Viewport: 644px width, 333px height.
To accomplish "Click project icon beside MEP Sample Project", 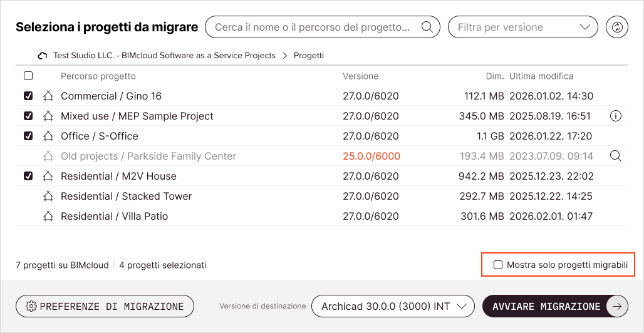I will coord(48,116).
